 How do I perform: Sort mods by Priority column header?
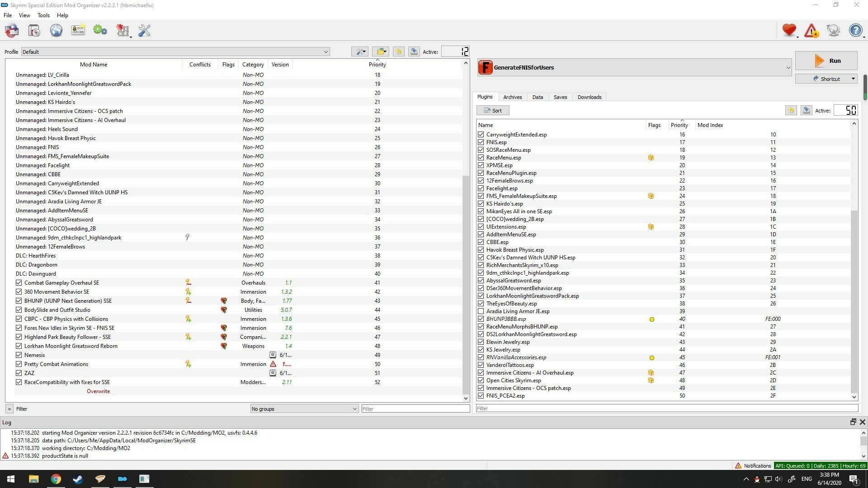click(x=377, y=64)
